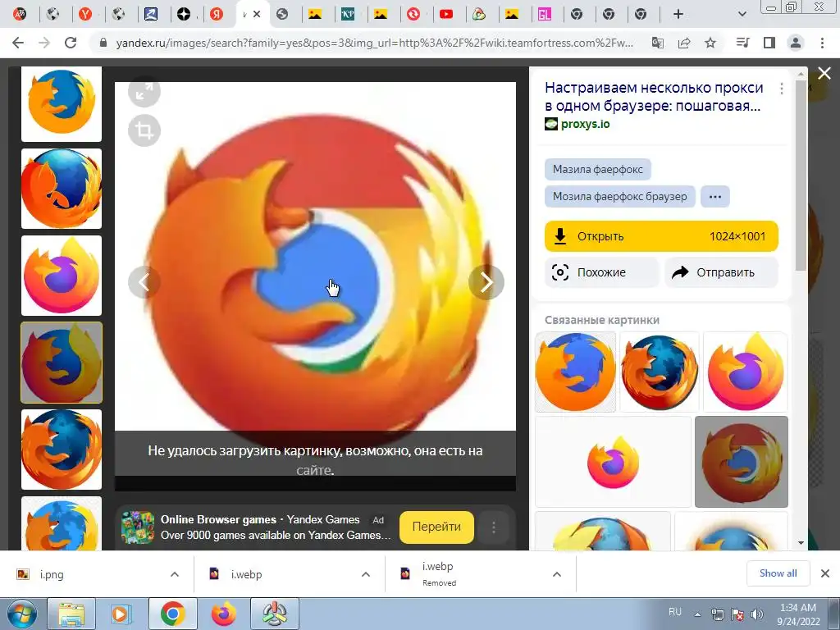Open the classic Firefox globe thumbnail, second in strip
The height and width of the screenshot is (630, 840).
click(x=62, y=189)
